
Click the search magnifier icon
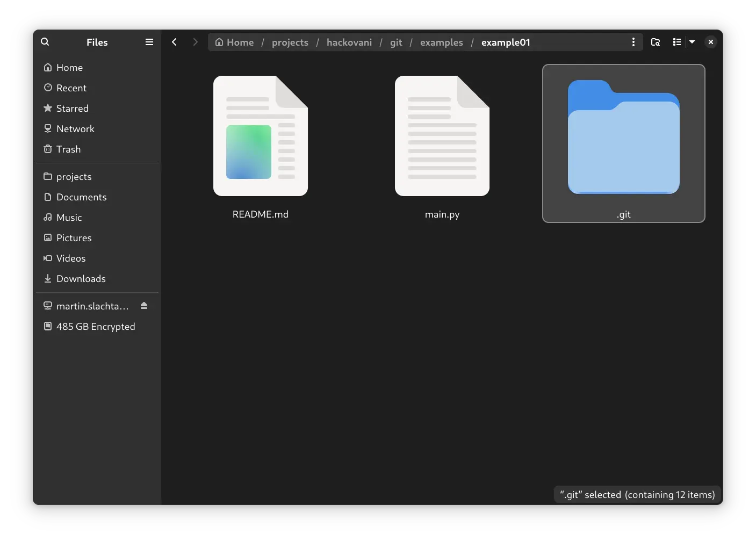[45, 42]
